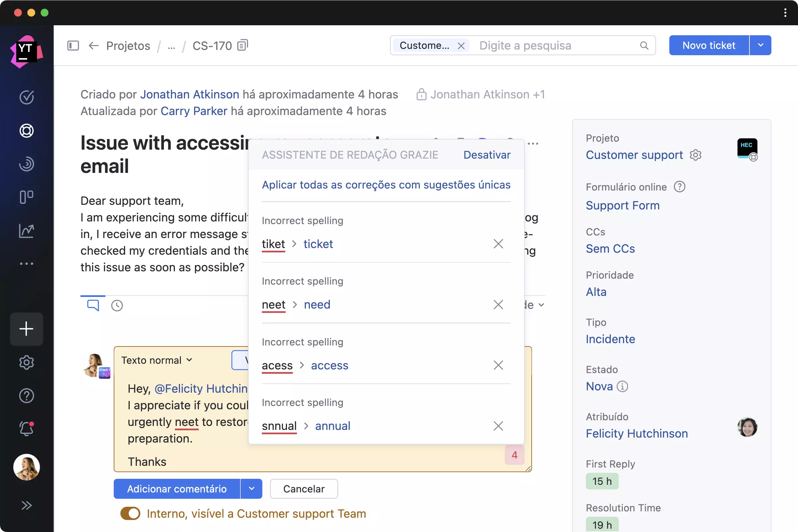Switch to the history clock tab
The image size is (798, 532).
[x=117, y=305]
